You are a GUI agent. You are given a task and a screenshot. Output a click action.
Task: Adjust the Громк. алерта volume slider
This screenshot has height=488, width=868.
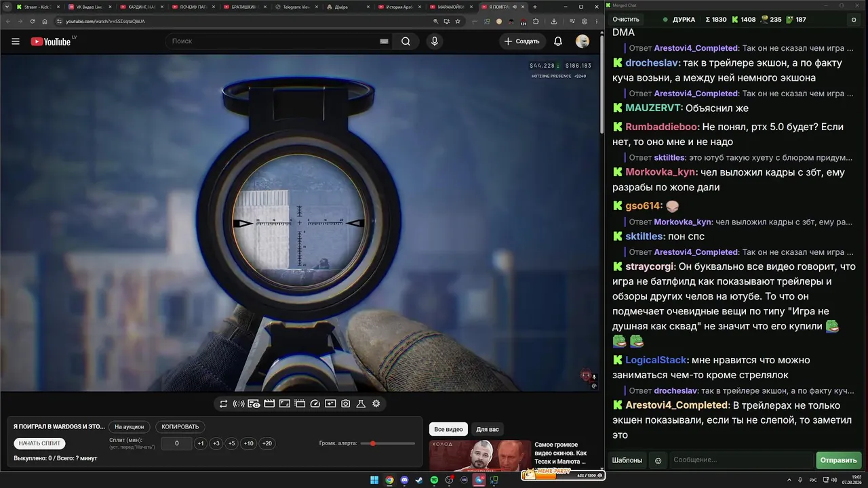tap(388, 443)
